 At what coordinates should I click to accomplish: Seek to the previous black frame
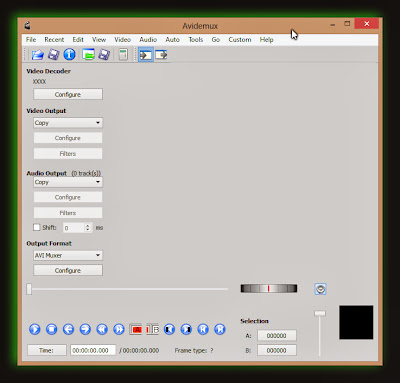169,329
